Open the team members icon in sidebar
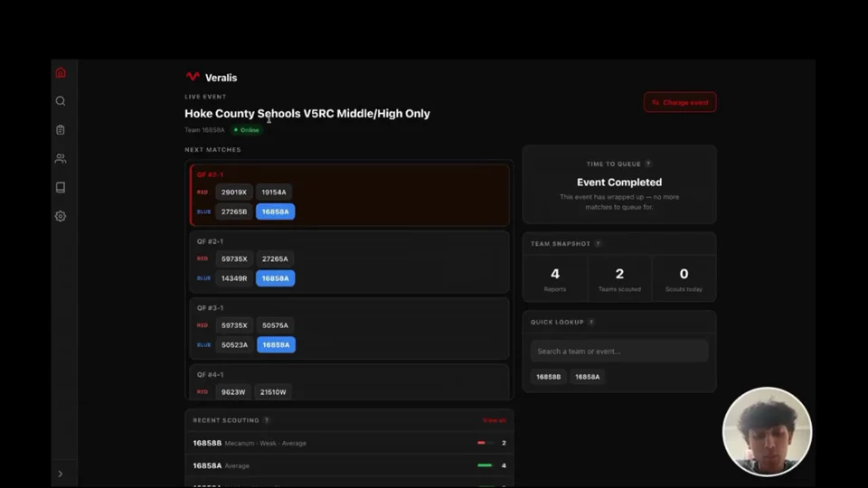Image resolution: width=868 pixels, height=488 pixels. coord(61,159)
